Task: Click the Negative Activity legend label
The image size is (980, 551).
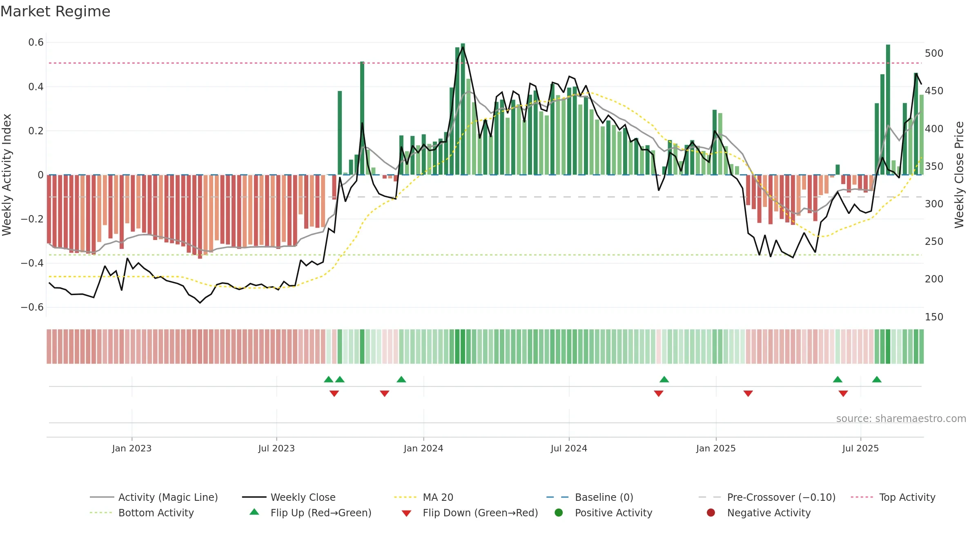Action: point(769,513)
